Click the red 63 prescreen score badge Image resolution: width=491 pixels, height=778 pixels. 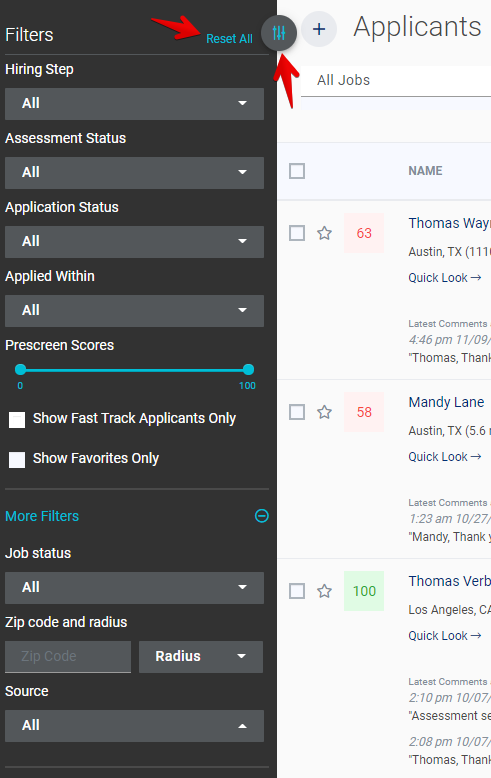(364, 233)
